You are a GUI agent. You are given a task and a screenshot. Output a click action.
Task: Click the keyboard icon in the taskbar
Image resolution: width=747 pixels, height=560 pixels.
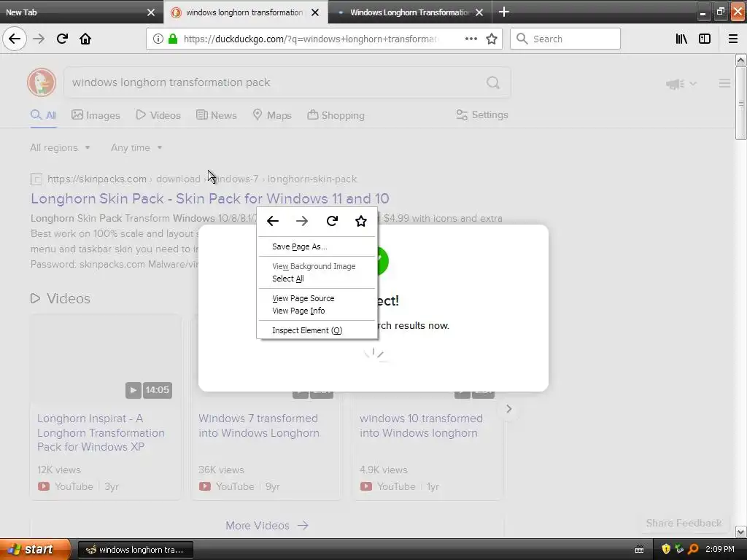click(x=639, y=550)
